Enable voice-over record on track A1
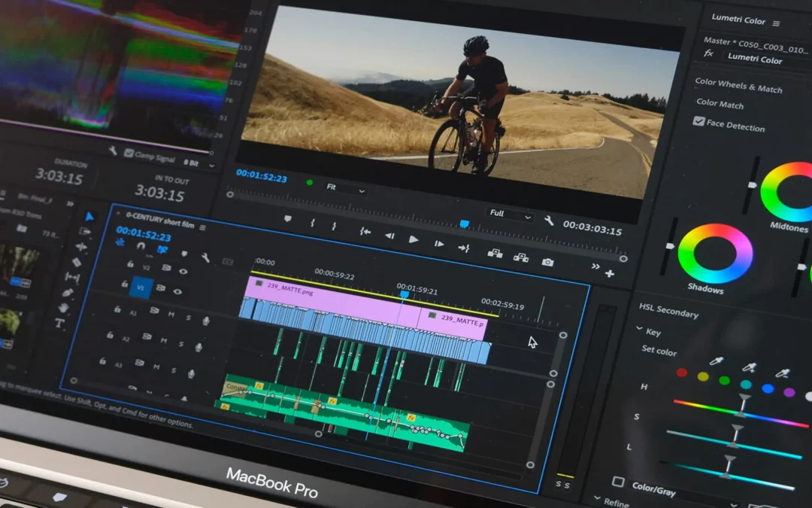The width and height of the screenshot is (812, 508). click(x=205, y=321)
